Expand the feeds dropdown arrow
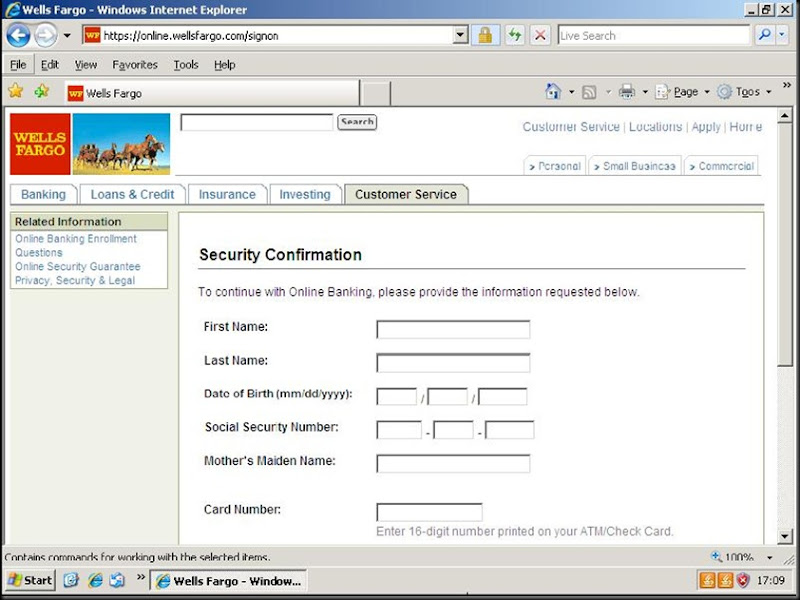 [x=608, y=92]
